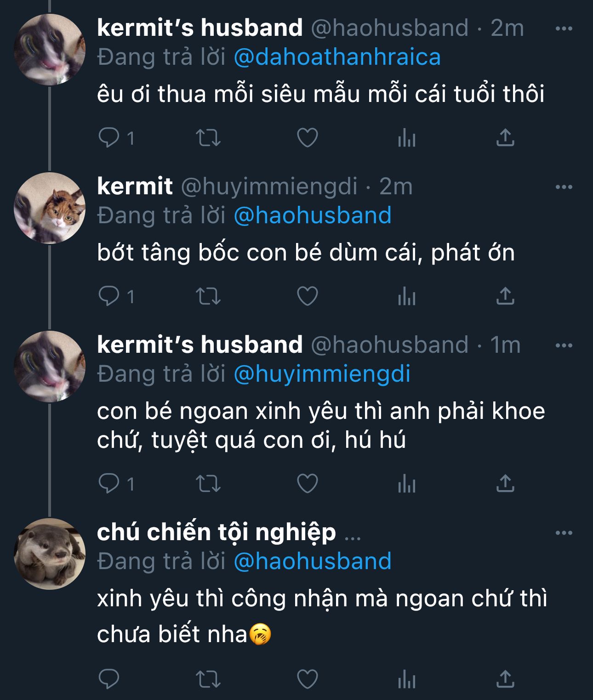View analytics for kermit's "bớt tâng bốc" tweet
This screenshot has height=700, width=593.
pos(407,296)
